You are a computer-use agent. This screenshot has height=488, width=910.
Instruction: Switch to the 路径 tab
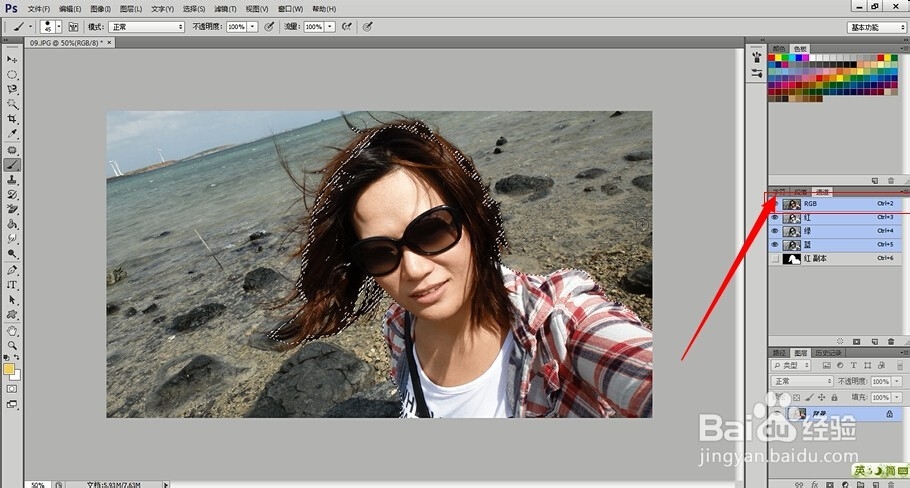click(779, 353)
